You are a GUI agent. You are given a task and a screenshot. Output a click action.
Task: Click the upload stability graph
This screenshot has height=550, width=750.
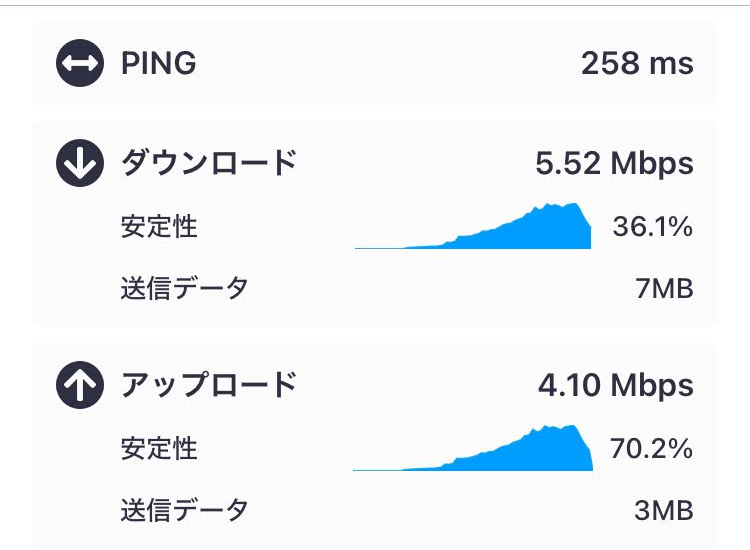473,448
